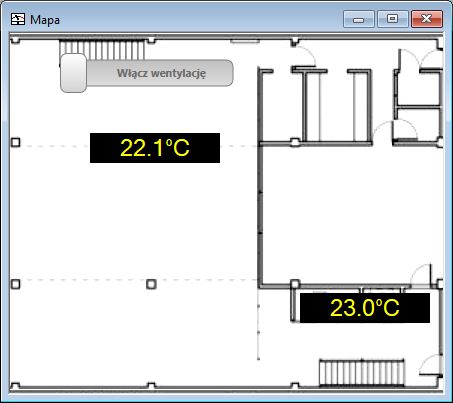Click the narrow room between the partition walls
The width and height of the screenshot is (453, 403).
337,107
